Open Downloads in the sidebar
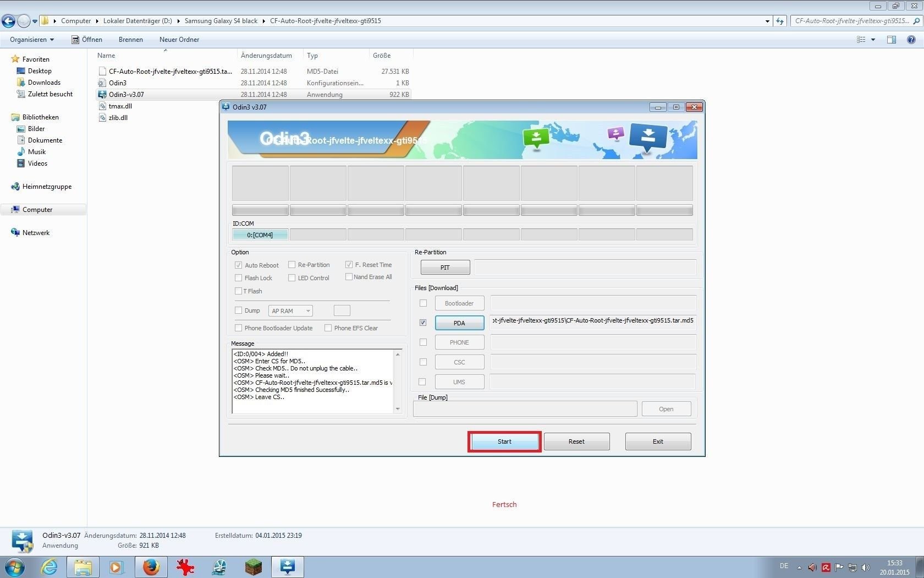 tap(44, 83)
